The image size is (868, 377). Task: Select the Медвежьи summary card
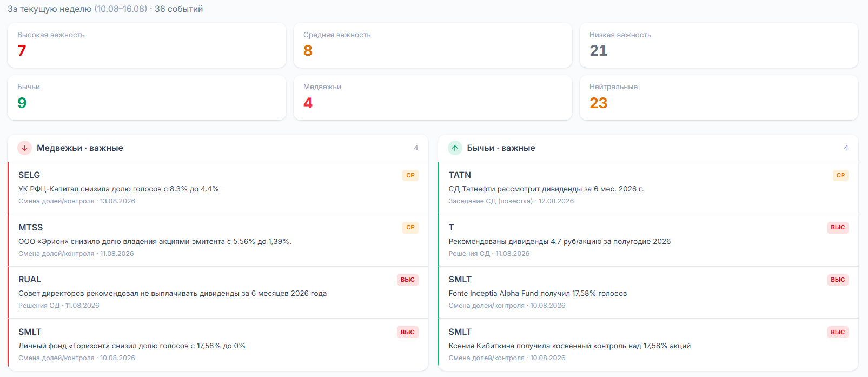433,97
